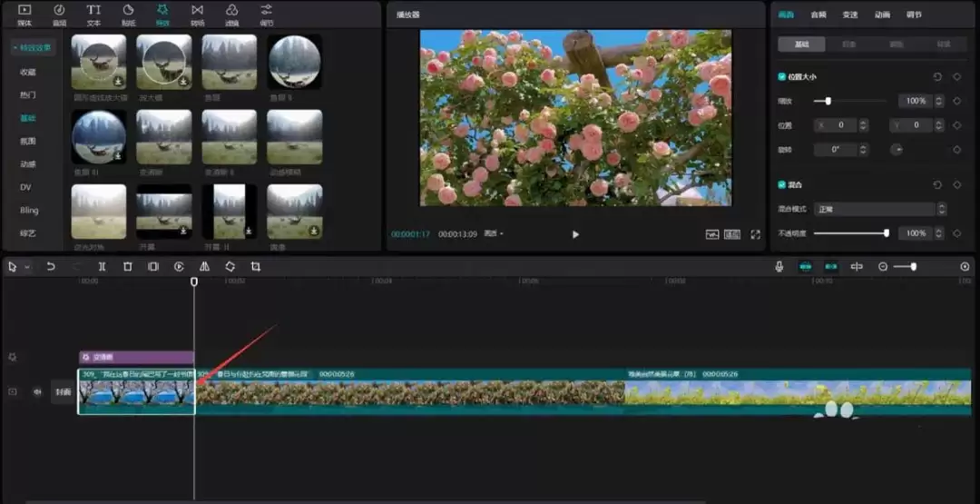Click the undo arrow in timeline toolbar
This screenshot has height=504, width=980.
tap(51, 267)
